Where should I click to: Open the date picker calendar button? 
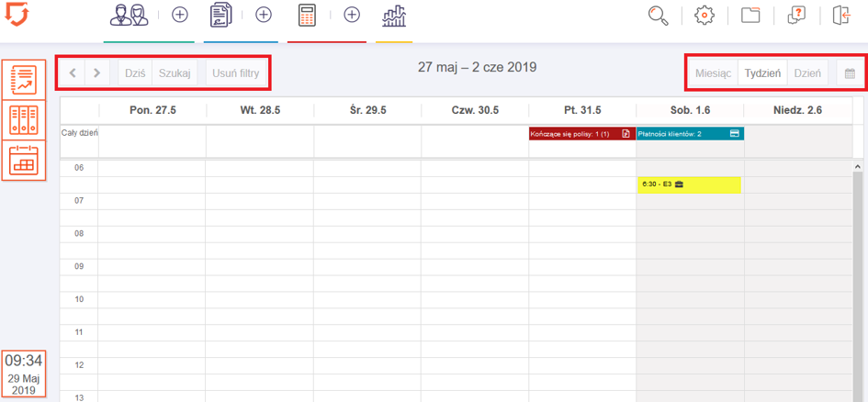click(x=850, y=73)
